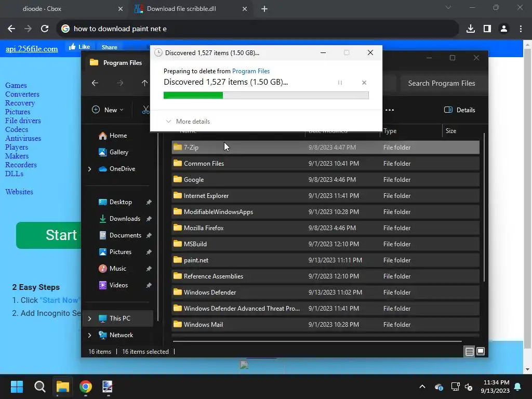Select the Mozilla Firefox folder
Image resolution: width=532 pixels, height=399 pixels.
pyautogui.click(x=325, y=228)
